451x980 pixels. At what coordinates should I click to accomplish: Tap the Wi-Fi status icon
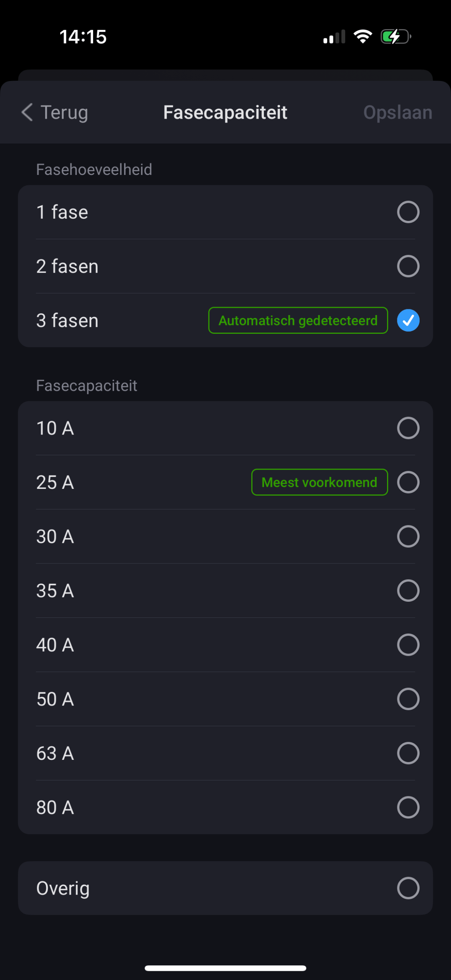pos(362,37)
